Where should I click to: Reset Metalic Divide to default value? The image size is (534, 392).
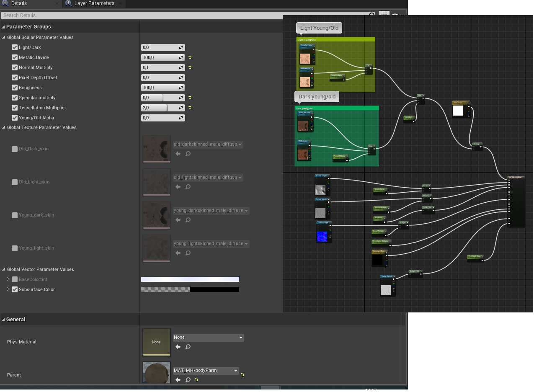click(x=190, y=57)
